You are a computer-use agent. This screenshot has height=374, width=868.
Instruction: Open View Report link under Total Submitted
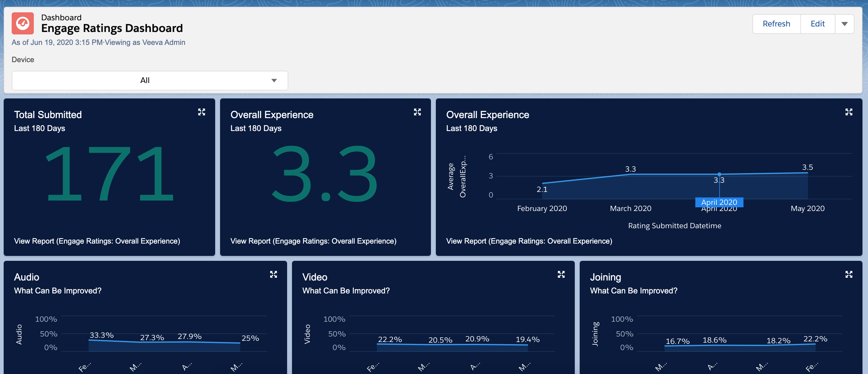pyautogui.click(x=97, y=241)
